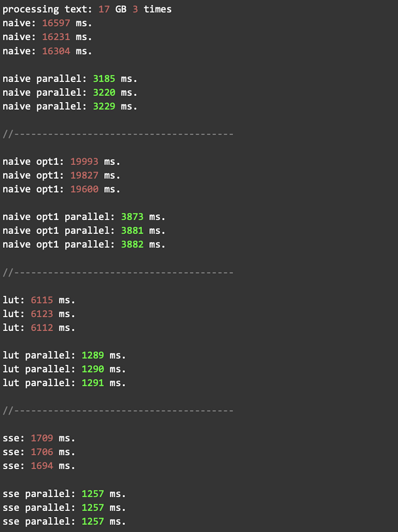The width and height of the screenshot is (398, 532).
Task: Click the 6115 lut timing value
Action: pos(42,300)
